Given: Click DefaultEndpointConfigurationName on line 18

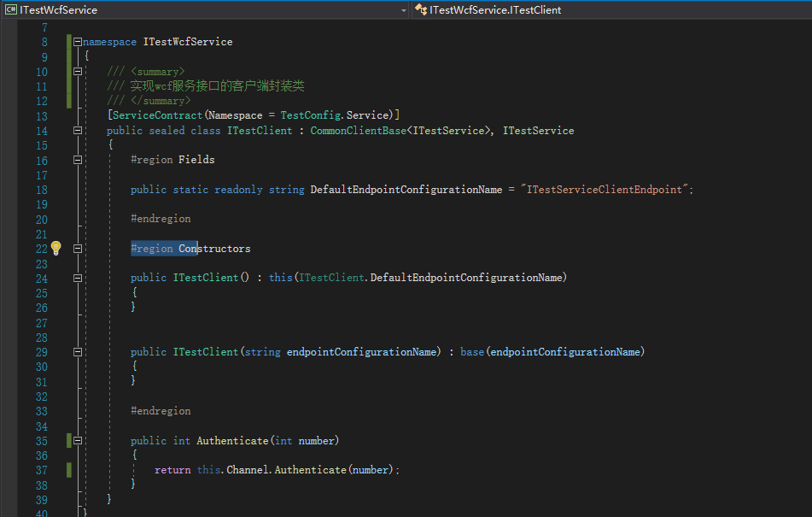Looking at the screenshot, I should coord(406,190).
